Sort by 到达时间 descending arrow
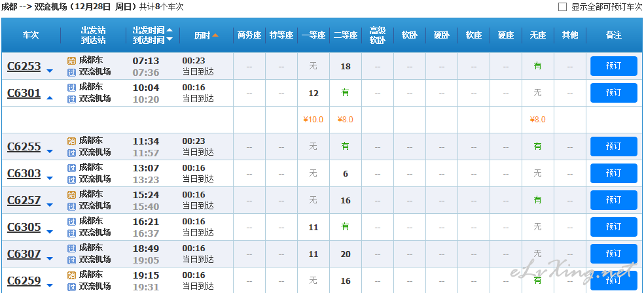The image size is (644, 293). tap(170, 40)
